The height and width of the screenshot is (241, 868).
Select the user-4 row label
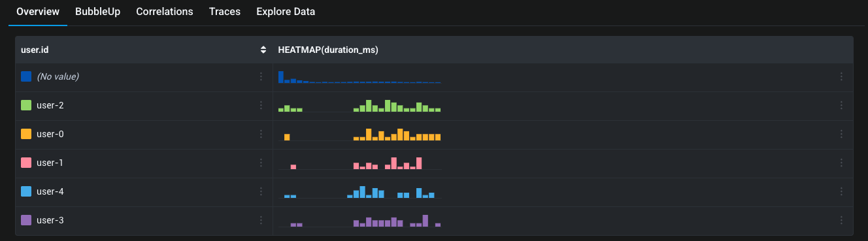pos(50,191)
